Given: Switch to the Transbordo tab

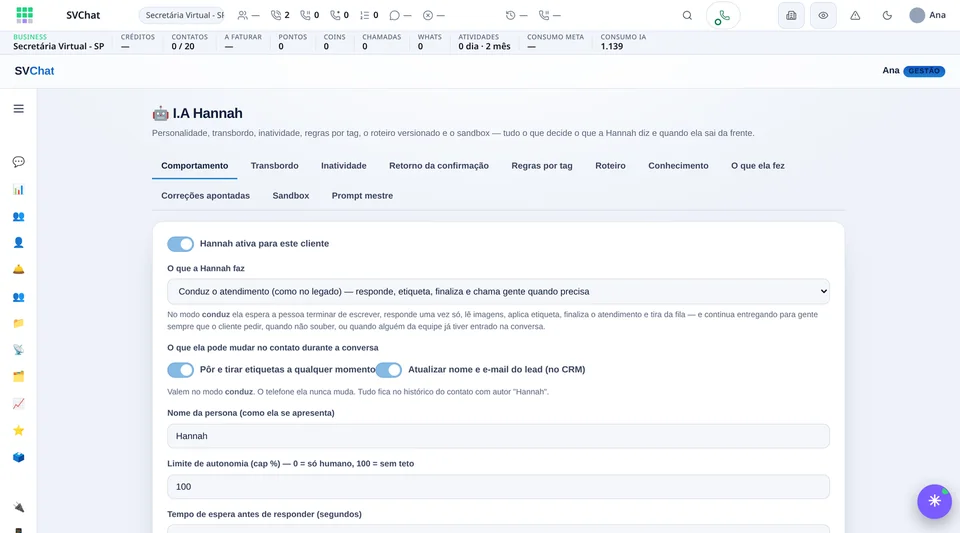Looking at the screenshot, I should pyautogui.click(x=274, y=166).
